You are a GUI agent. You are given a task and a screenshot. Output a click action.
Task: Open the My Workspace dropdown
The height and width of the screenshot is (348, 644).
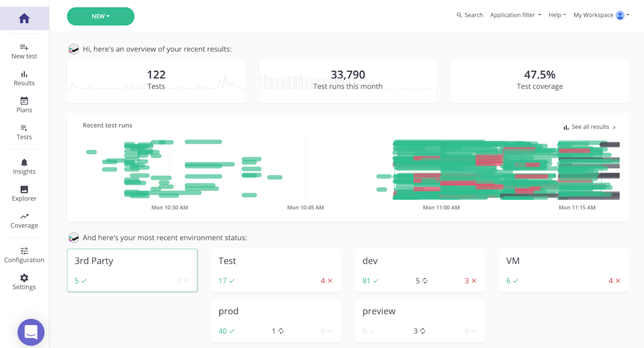(x=601, y=15)
